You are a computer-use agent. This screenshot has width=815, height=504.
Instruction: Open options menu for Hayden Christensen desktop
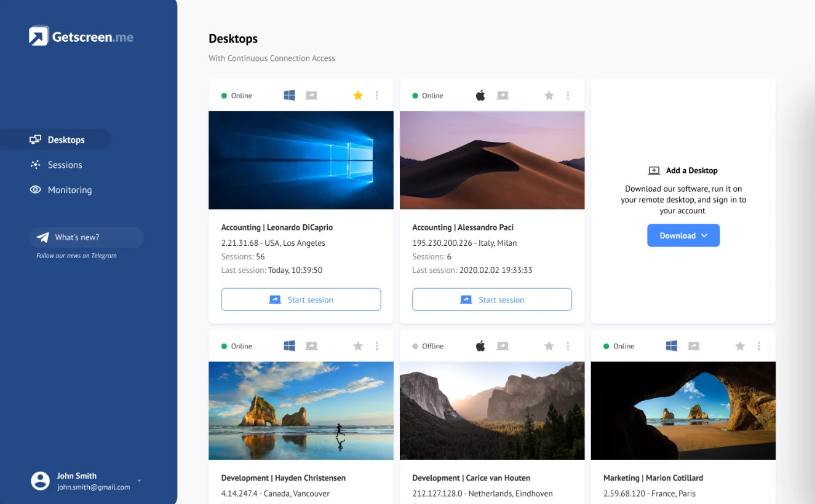(x=377, y=346)
